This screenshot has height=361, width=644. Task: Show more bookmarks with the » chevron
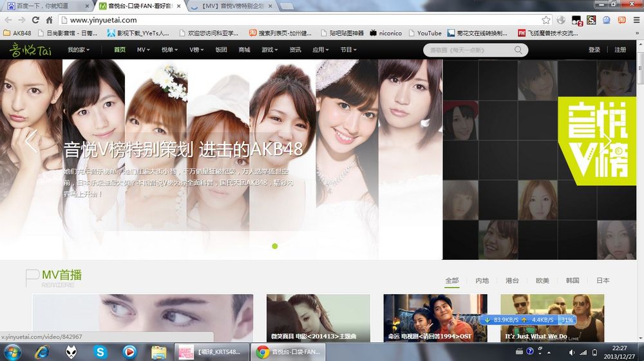637,33
